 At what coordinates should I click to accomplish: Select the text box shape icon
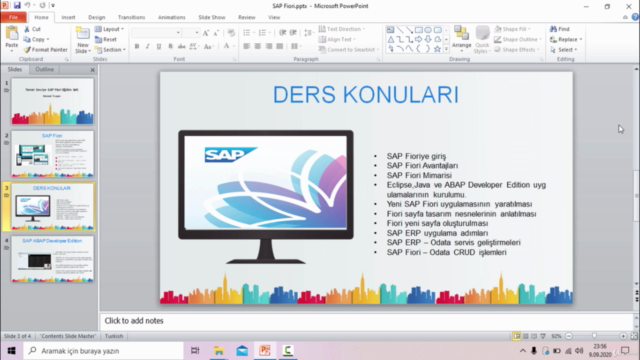pyautogui.click(x=391, y=30)
